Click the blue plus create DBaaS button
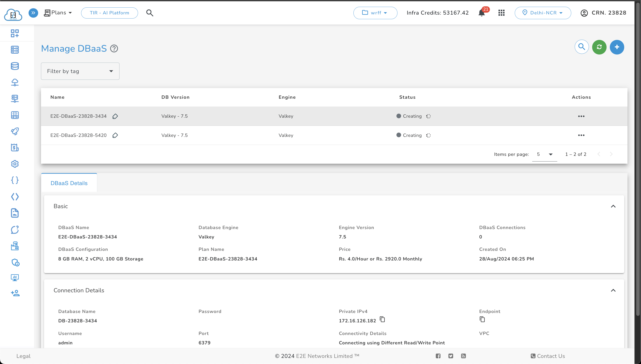This screenshot has width=641, height=364. (x=617, y=47)
